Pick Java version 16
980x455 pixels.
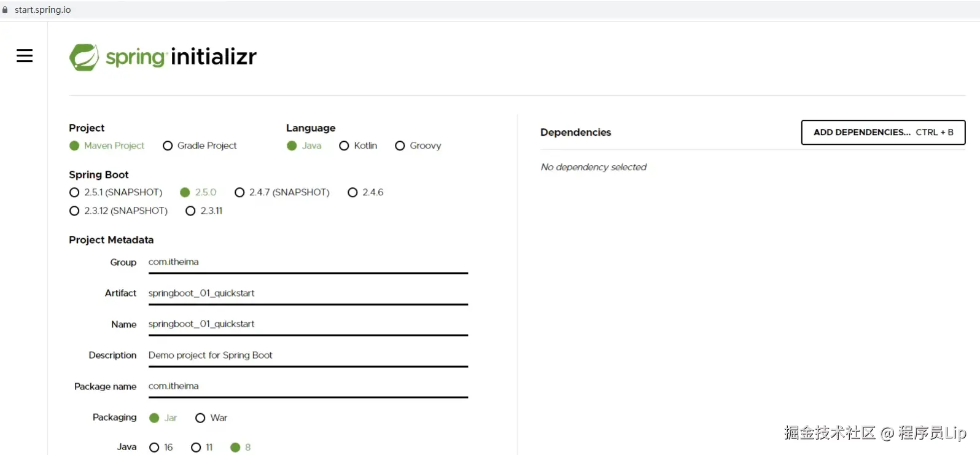click(161, 447)
